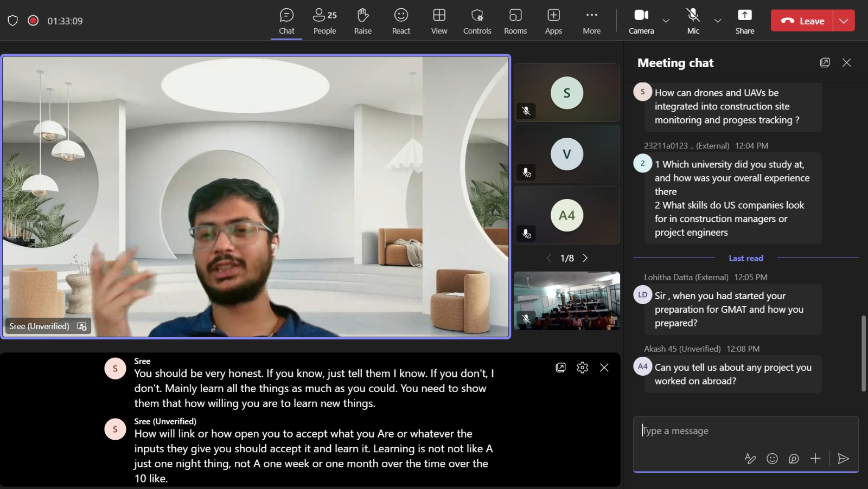Toggle the Camera on or off

(x=641, y=21)
